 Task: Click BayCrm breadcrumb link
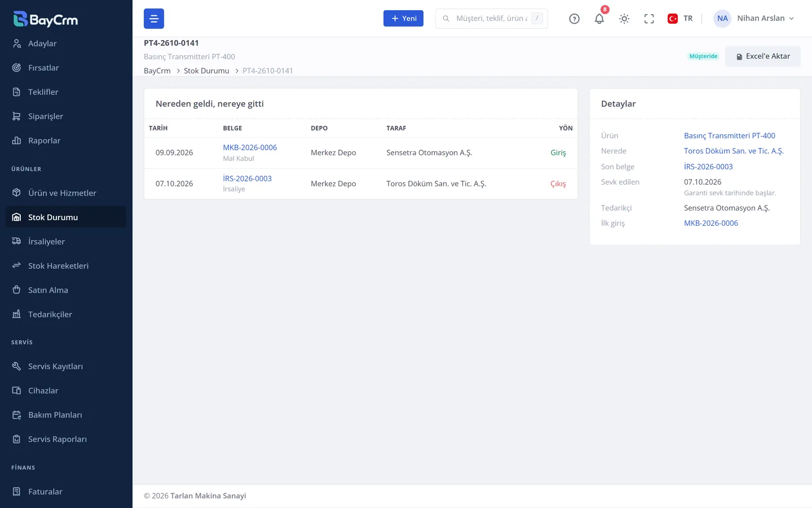[157, 71]
